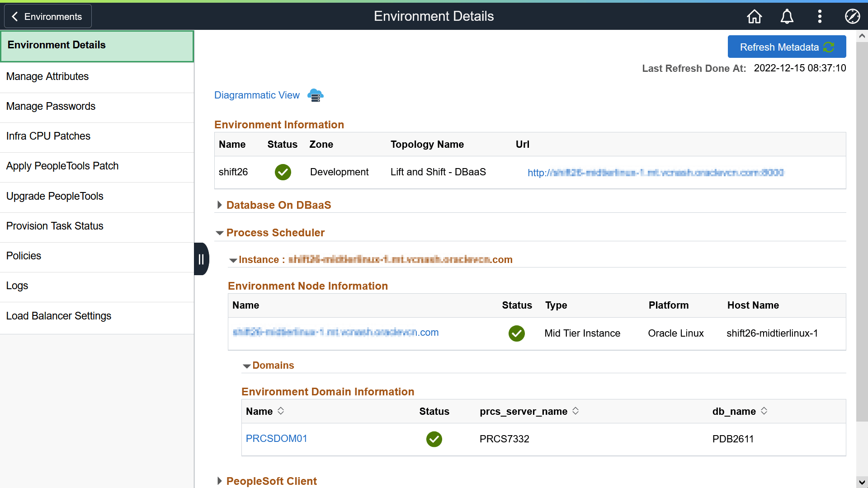Collapse the Process Scheduler section

[x=220, y=232]
